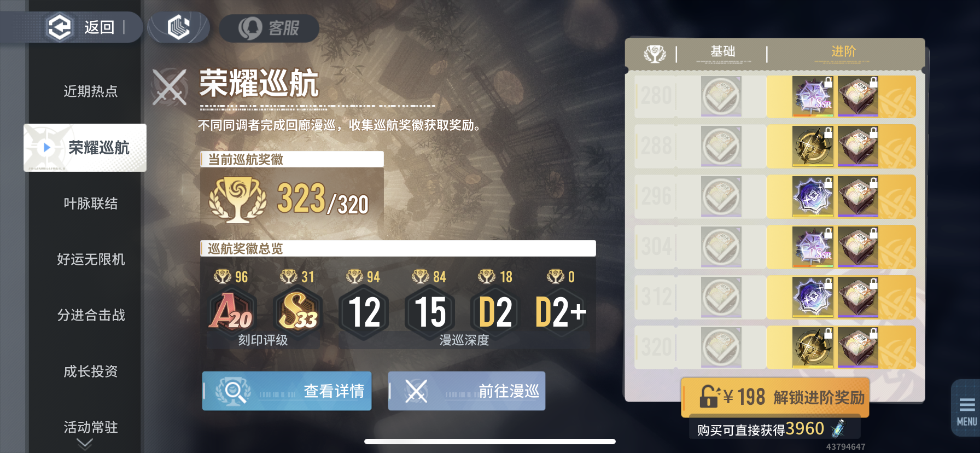Tap basic reward icon in 296 row
Screen dimensions: 980x453
coord(721,196)
